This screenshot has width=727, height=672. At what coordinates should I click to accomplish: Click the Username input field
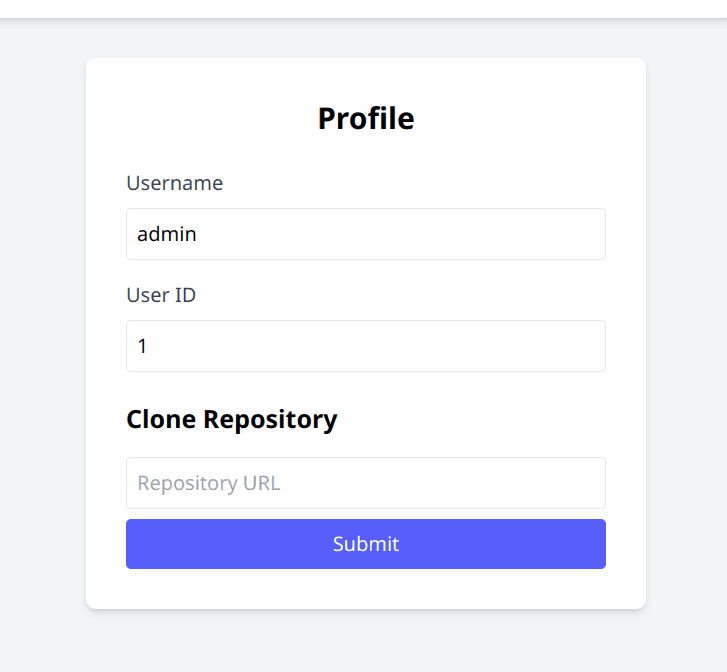(365, 234)
